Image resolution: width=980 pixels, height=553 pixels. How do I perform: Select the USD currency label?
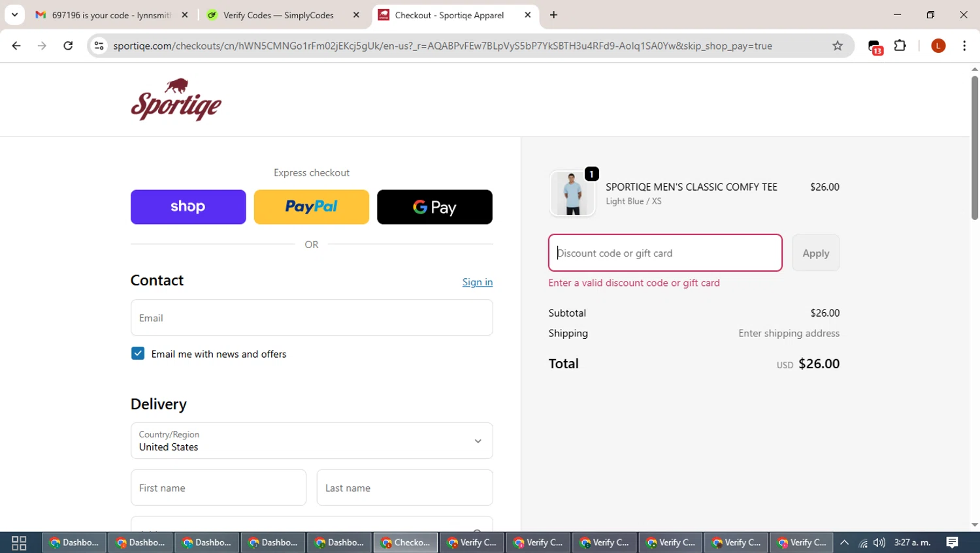point(785,366)
